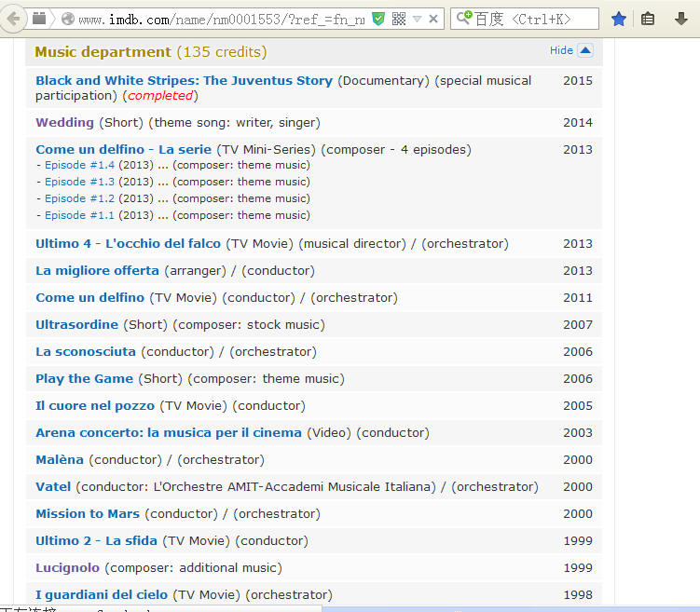The height and width of the screenshot is (612, 700).
Task: Open Black and White Stripes: The Juventus Story
Action: (x=184, y=81)
